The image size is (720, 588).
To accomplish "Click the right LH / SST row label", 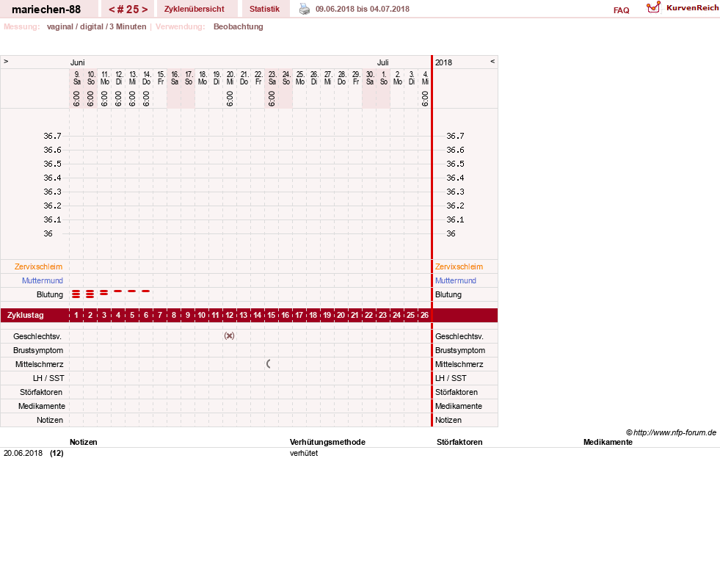I will click(x=451, y=378).
